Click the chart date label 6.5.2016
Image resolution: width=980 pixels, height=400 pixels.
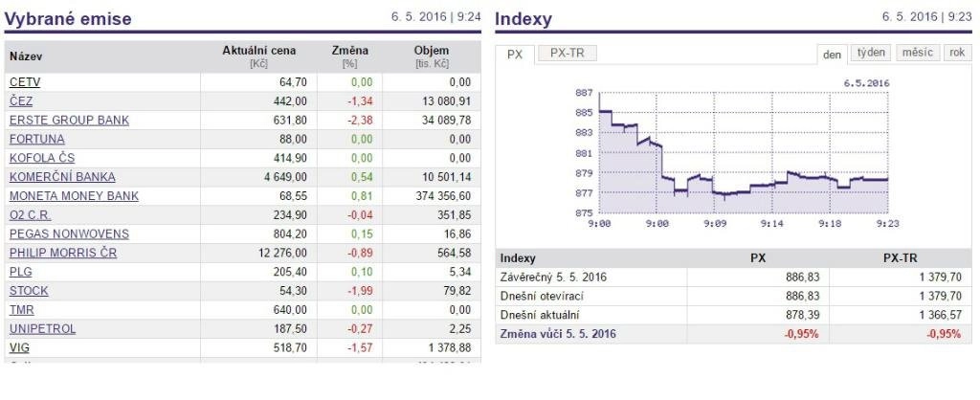point(866,82)
